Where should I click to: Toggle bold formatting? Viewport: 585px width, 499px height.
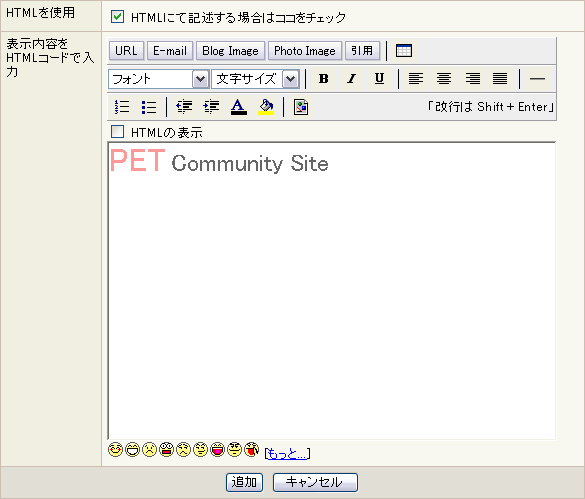323,79
